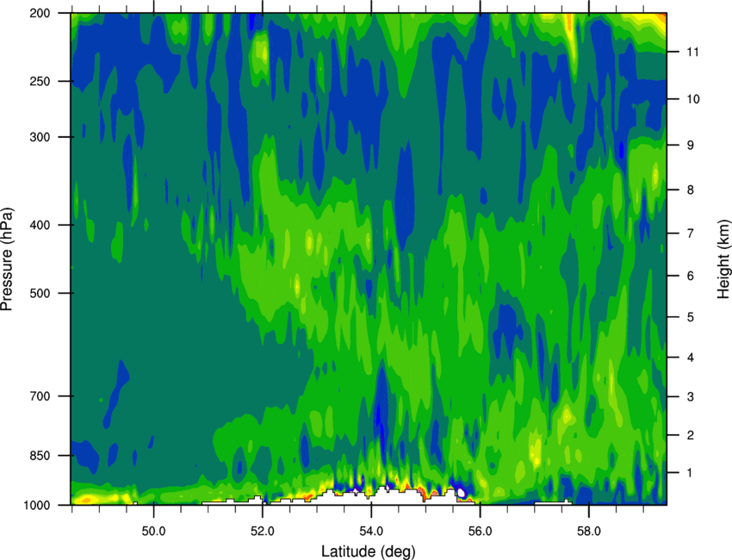Click the 500 pressure axis label
Screen dimensions: 732x560
(x=40, y=293)
